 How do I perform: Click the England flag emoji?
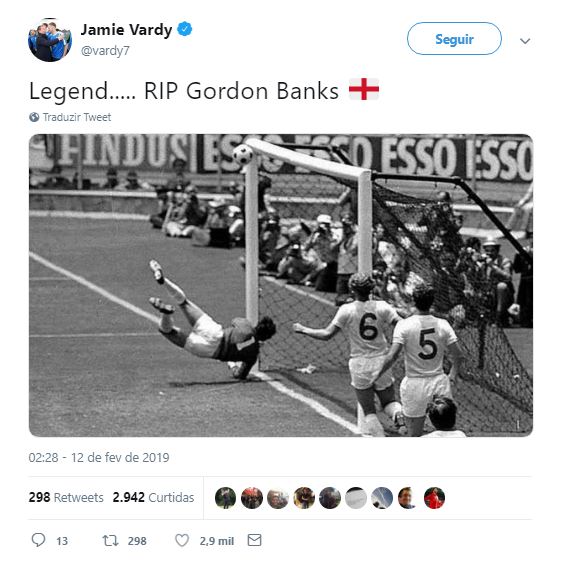click(x=364, y=89)
